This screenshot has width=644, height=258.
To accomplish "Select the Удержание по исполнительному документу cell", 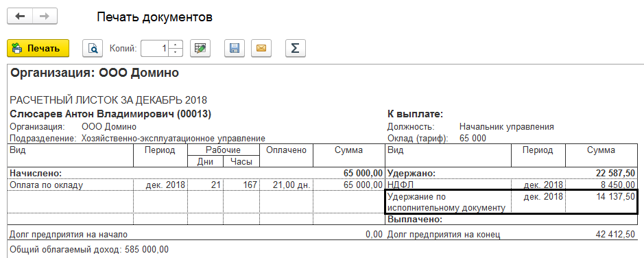I will pyautogui.click(x=448, y=202).
